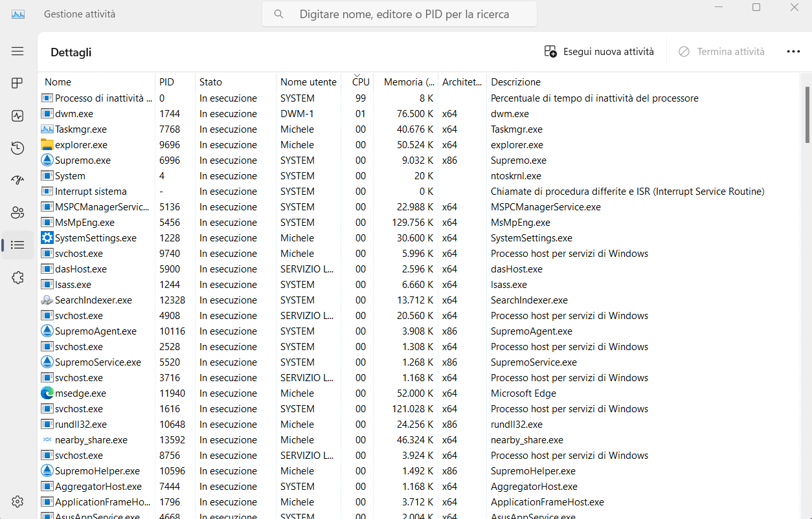Select dasHost.exe process name
Screen dimensions: 812x519
click(81, 269)
